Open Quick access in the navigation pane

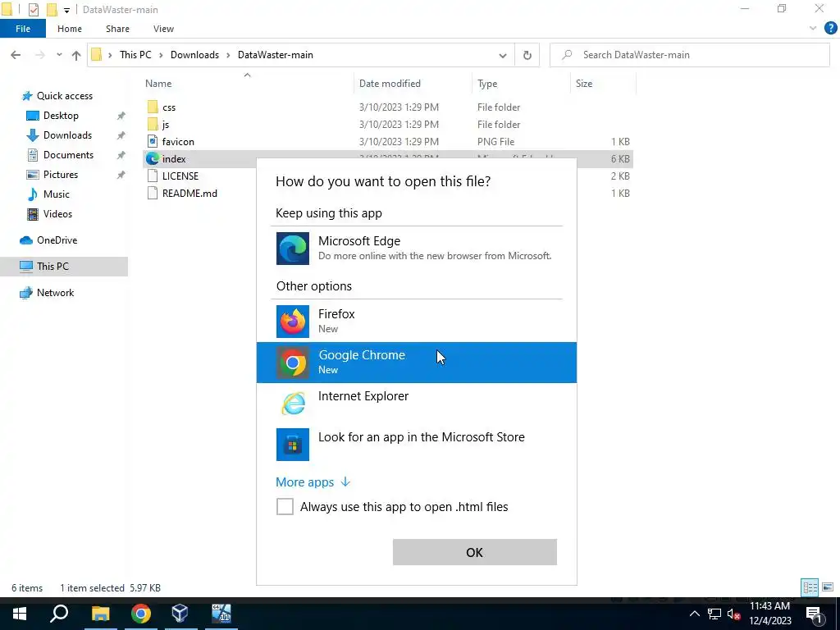[64, 96]
